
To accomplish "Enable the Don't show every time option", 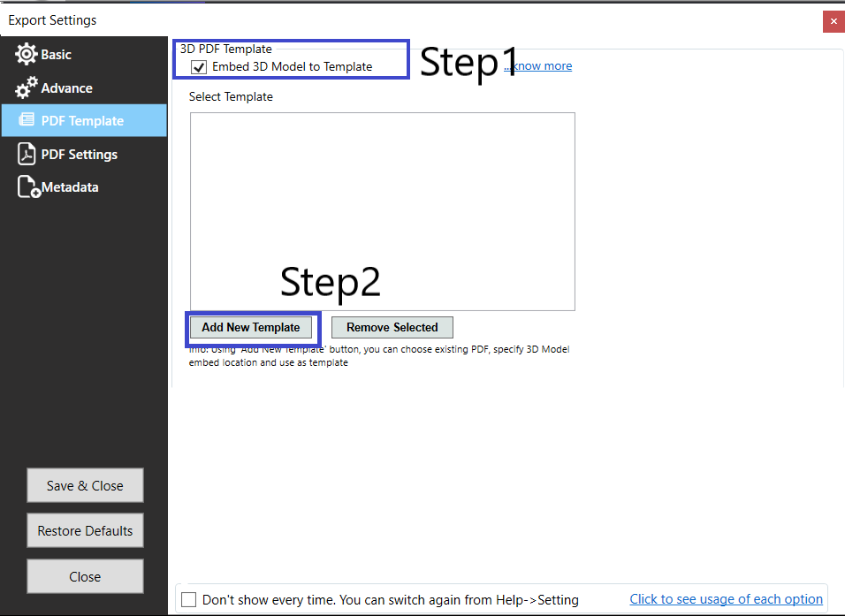I will [x=188, y=599].
